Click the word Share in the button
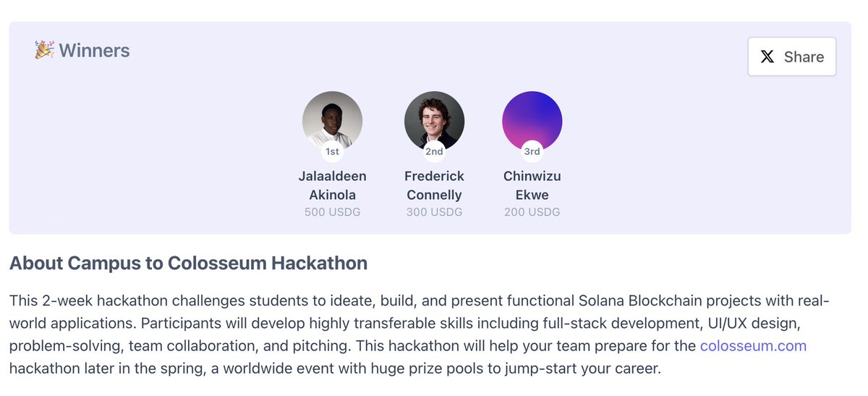 point(804,57)
